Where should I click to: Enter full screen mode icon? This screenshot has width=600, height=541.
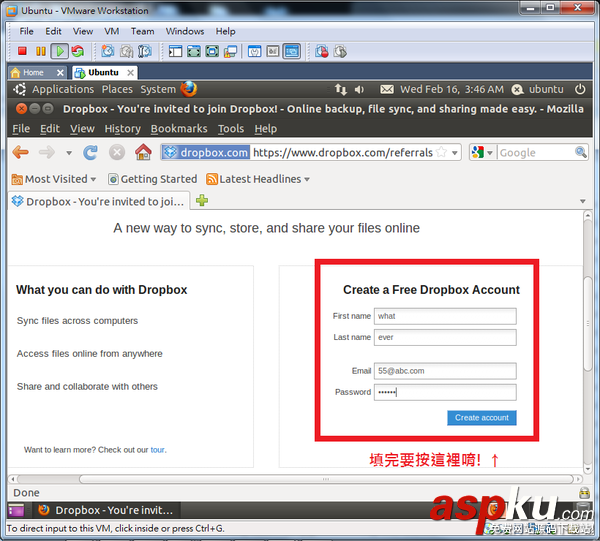click(x=194, y=51)
